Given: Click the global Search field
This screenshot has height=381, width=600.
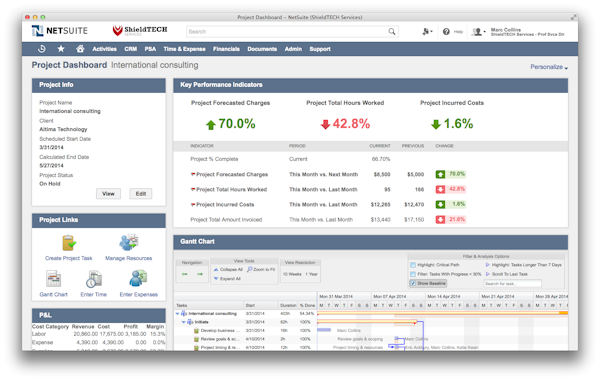Looking at the screenshot, I should [x=292, y=31].
